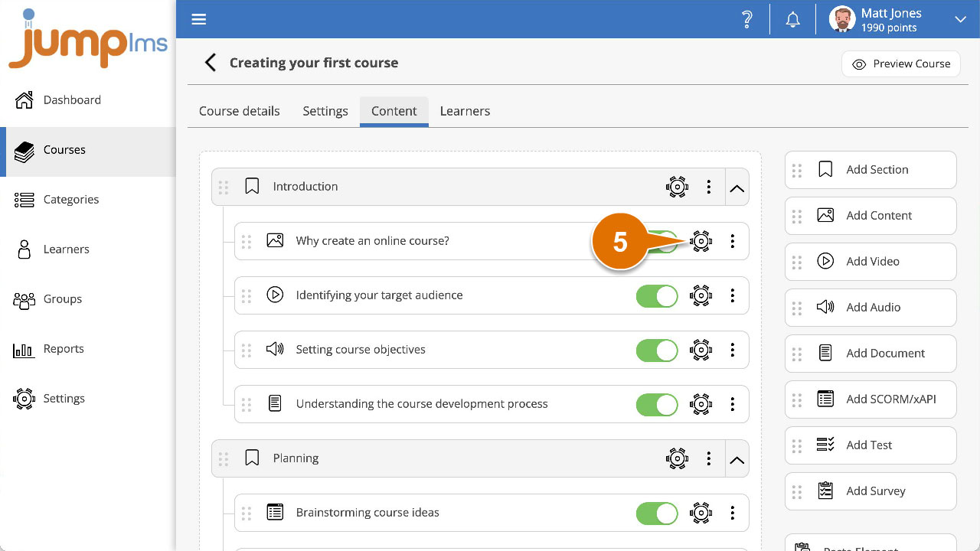Open settings gear for Why create an online course

coord(701,241)
